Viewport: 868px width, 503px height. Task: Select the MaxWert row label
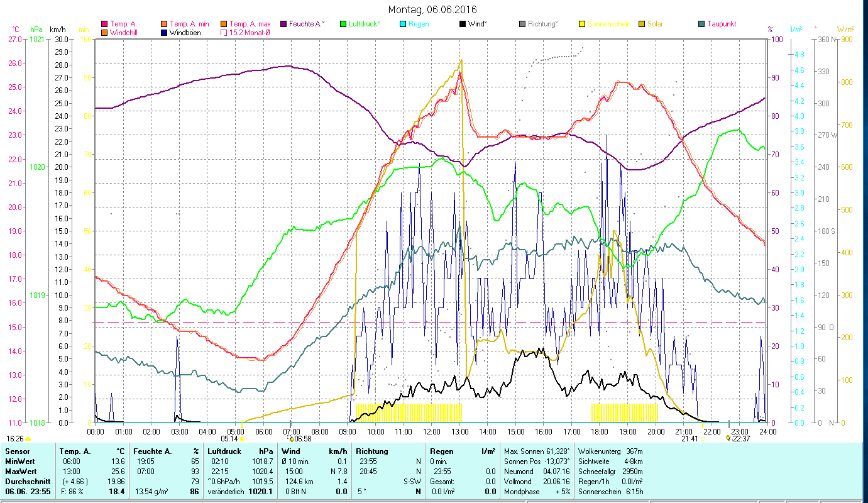click(21, 471)
